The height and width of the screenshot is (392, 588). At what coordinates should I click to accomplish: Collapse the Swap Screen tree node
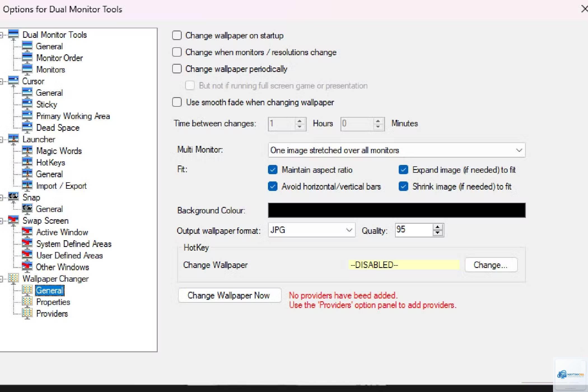click(1, 221)
